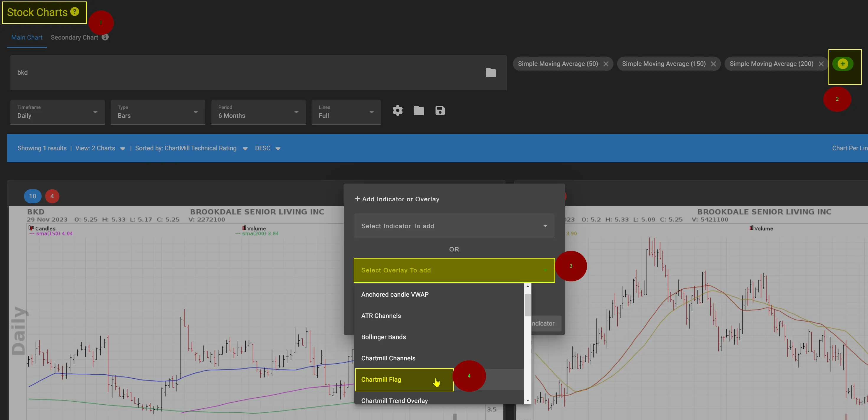Screen dimensions: 868x420
Task: Remove Simple Moving Average (50) overlay chip
Action: tap(606, 64)
